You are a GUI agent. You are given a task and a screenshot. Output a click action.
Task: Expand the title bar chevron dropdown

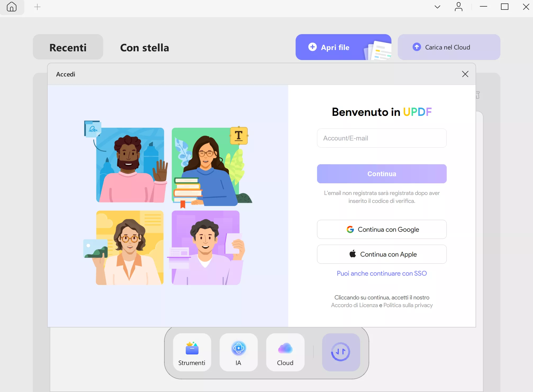click(x=437, y=7)
